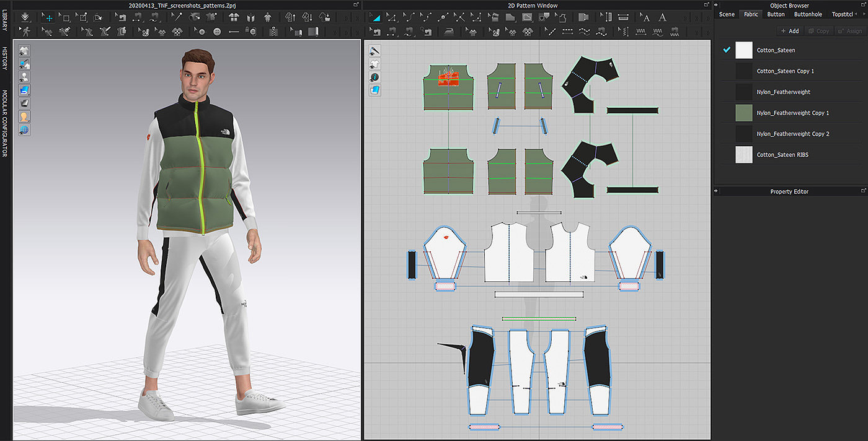This screenshot has height=441, width=868.
Task: Click the Simulate down-arrow icon
Action: [25, 17]
